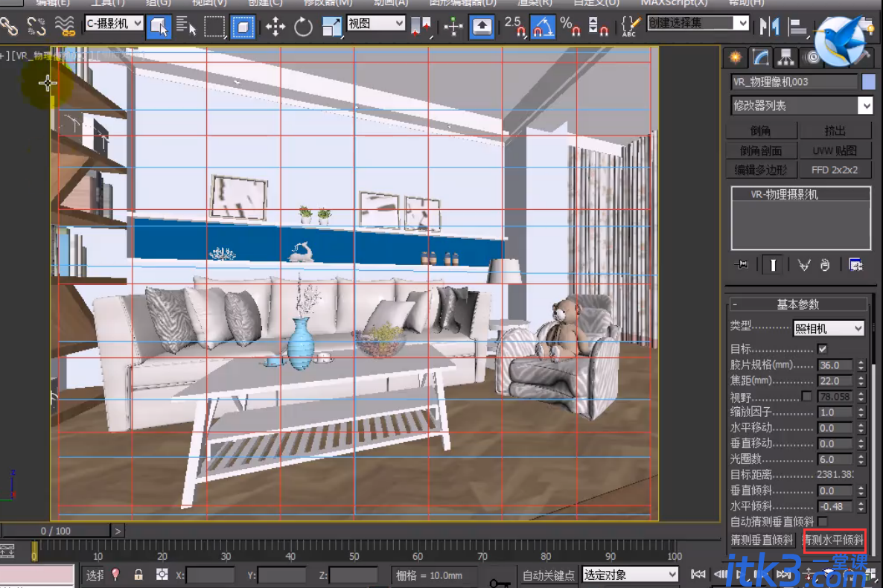
Task: Click the 编辑多边形 modifier button
Action: (762, 170)
